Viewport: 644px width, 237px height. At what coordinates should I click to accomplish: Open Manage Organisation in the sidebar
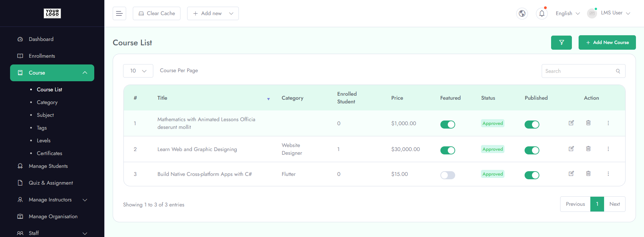click(53, 217)
